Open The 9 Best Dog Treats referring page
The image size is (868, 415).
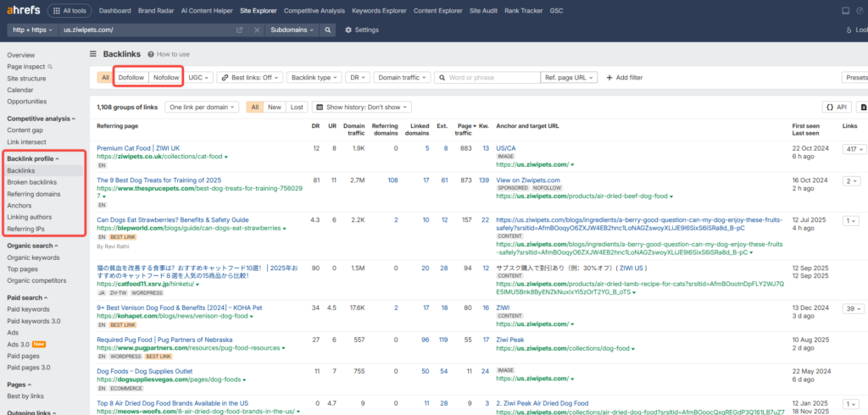coord(159,180)
